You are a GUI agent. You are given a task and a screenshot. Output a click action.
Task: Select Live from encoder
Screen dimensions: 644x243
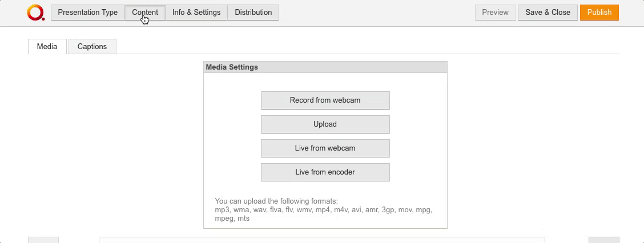pos(325,172)
